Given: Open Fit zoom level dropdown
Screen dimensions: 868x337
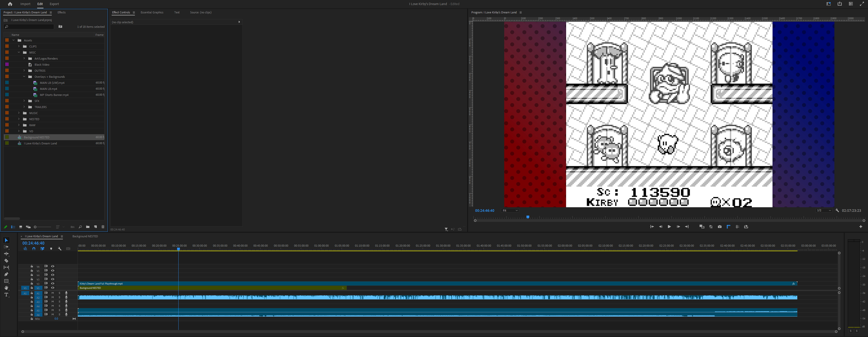Looking at the screenshot, I should pyautogui.click(x=510, y=211).
